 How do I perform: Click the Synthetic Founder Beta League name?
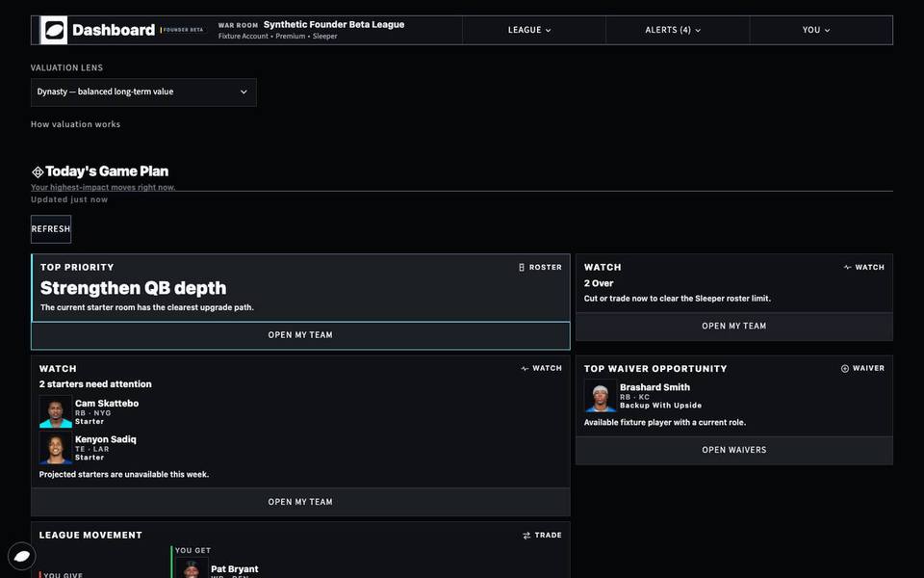(x=334, y=24)
